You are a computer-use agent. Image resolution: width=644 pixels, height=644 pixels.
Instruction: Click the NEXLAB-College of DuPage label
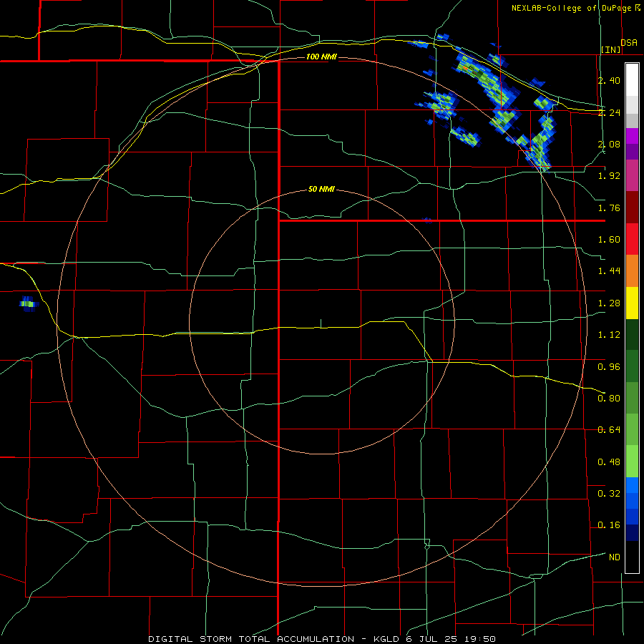point(572,8)
